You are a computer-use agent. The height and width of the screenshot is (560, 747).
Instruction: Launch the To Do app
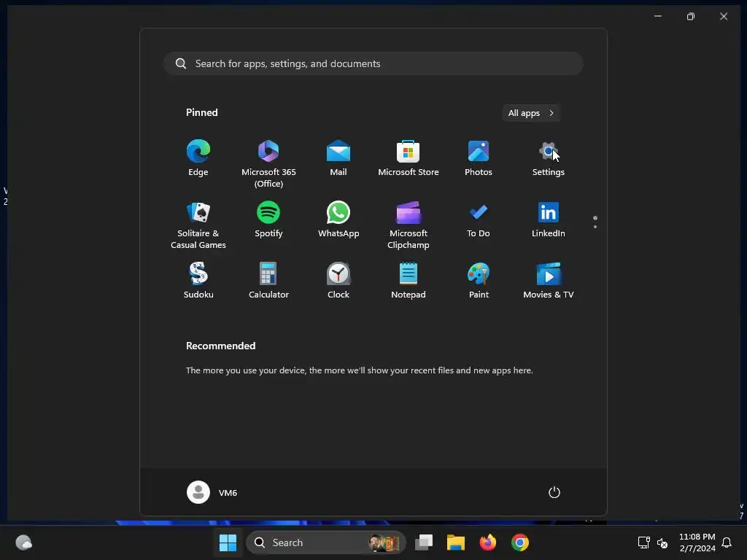click(x=479, y=220)
